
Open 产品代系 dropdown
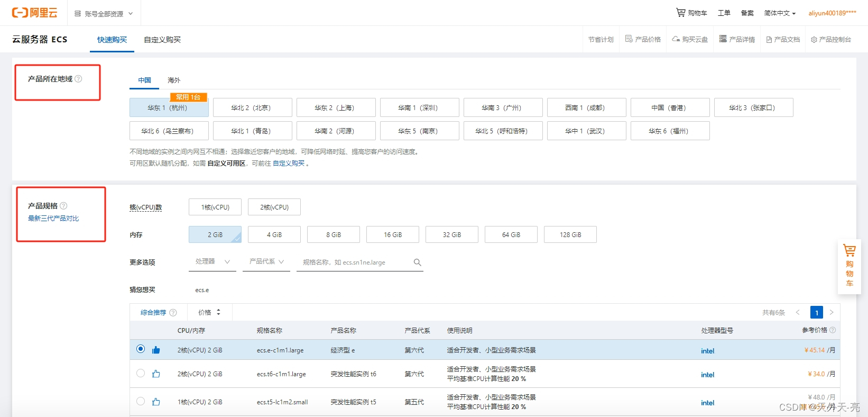(x=266, y=261)
